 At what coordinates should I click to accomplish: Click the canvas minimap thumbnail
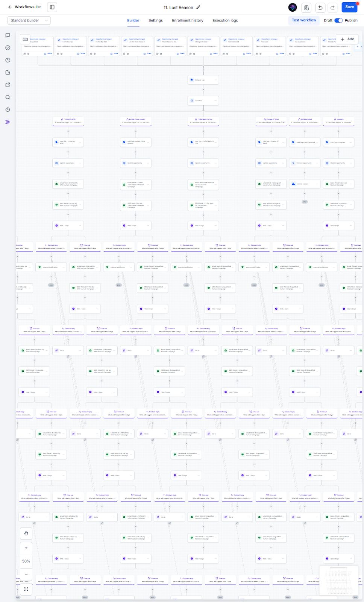[339, 580]
